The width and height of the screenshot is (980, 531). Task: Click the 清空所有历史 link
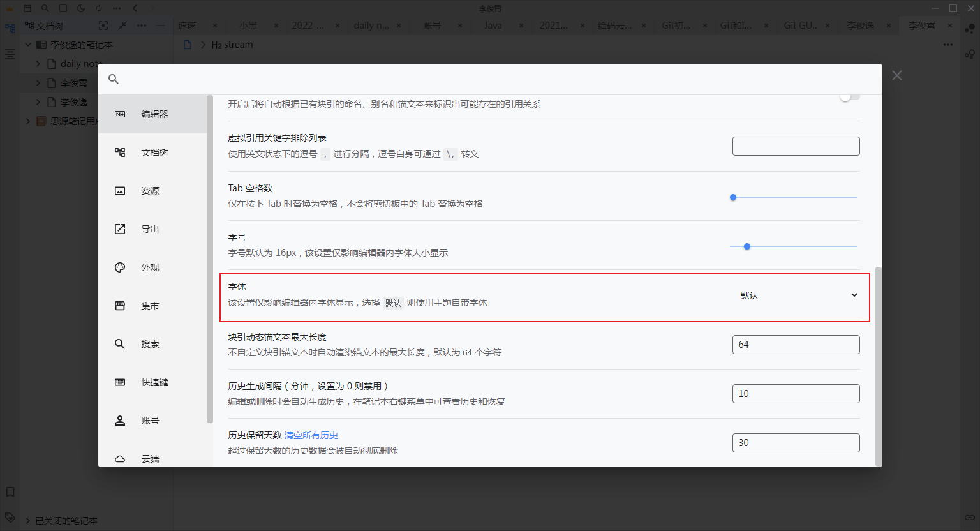point(311,435)
